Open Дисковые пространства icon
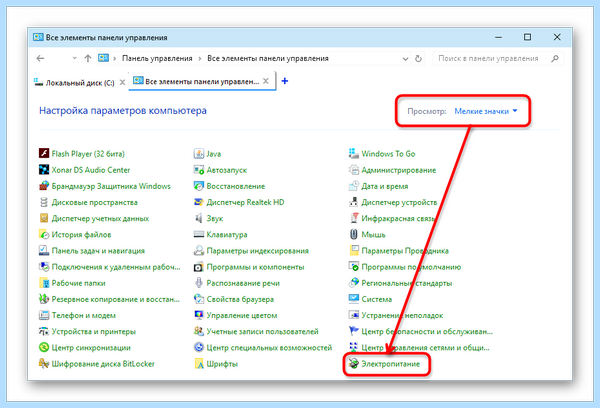 tap(44, 202)
